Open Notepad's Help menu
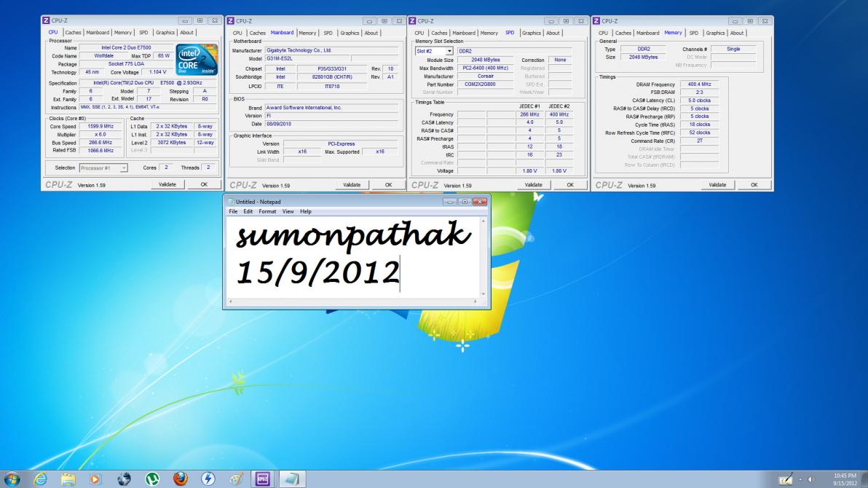 click(x=306, y=212)
